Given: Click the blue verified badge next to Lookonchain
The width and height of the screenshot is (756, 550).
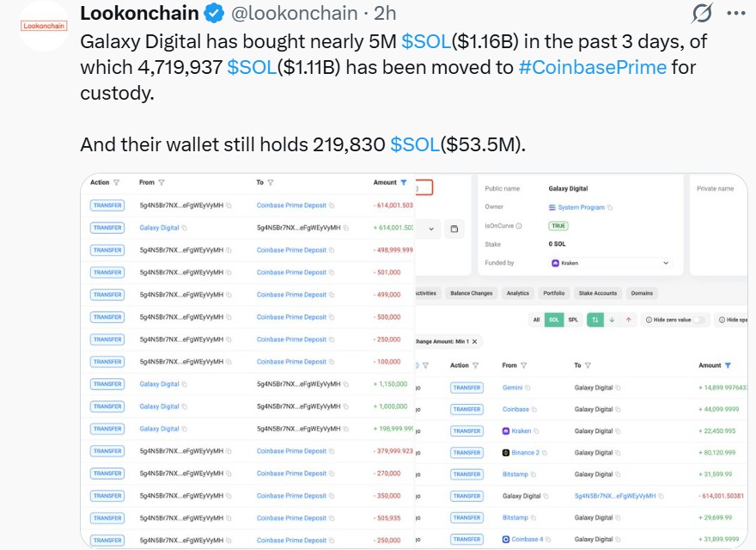Looking at the screenshot, I should pos(214,14).
